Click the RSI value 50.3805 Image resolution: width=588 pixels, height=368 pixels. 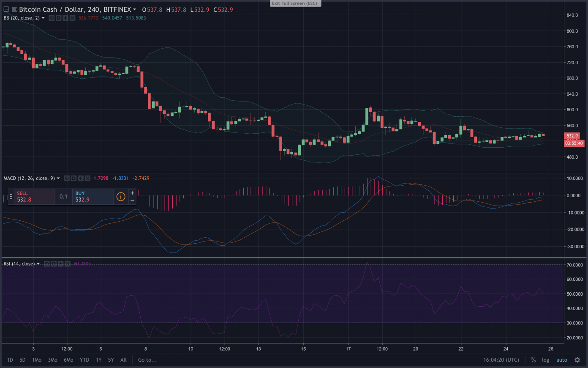tap(82, 264)
